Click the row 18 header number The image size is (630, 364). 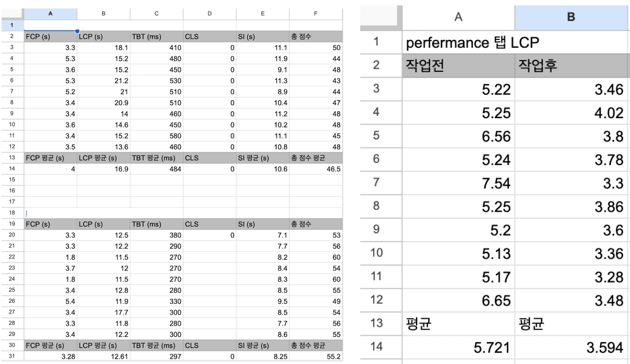[12, 213]
